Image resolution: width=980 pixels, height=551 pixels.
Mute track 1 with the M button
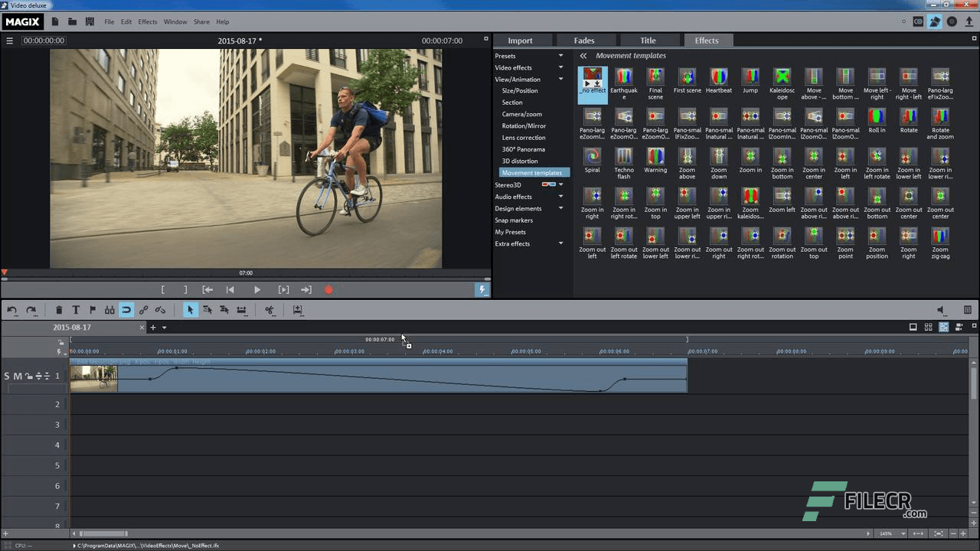[x=18, y=376]
